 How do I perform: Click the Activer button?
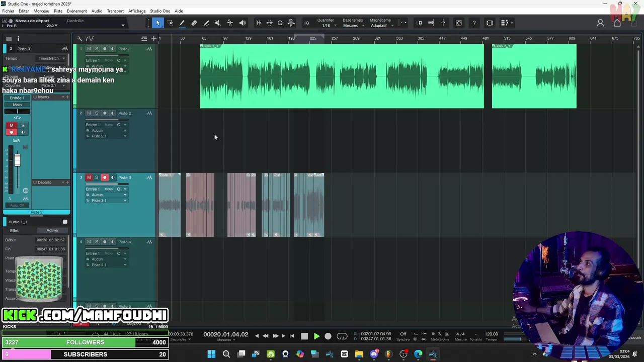click(52, 230)
